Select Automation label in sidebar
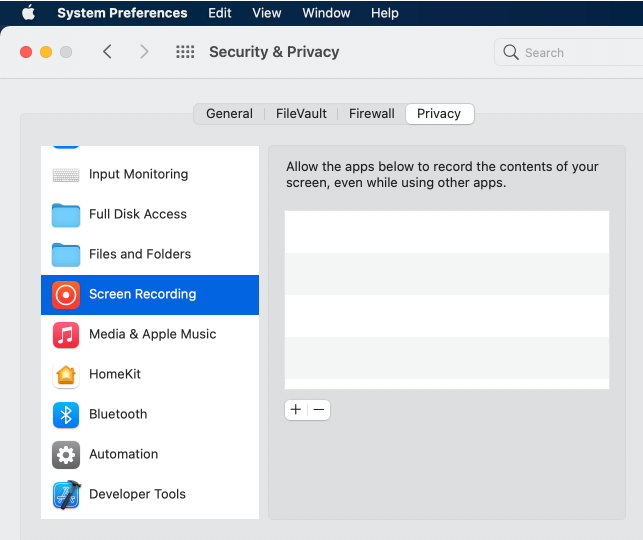Viewport: 643px width, 540px height. coord(123,454)
